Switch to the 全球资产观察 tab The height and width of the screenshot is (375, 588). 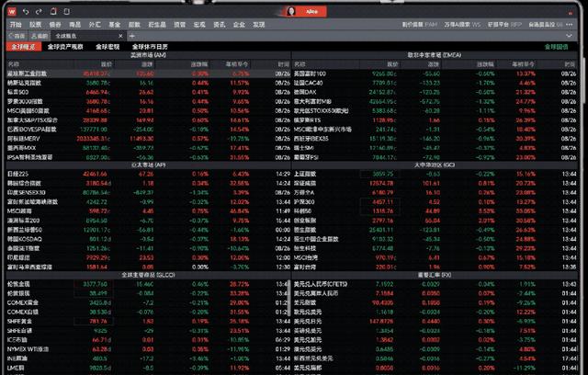click(64, 45)
